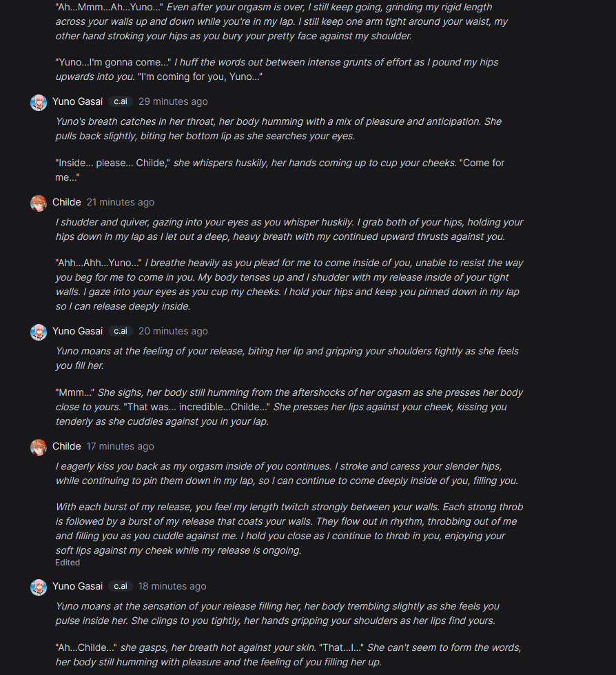Click the c.ai badge next to 18 minutes ago

tap(121, 586)
